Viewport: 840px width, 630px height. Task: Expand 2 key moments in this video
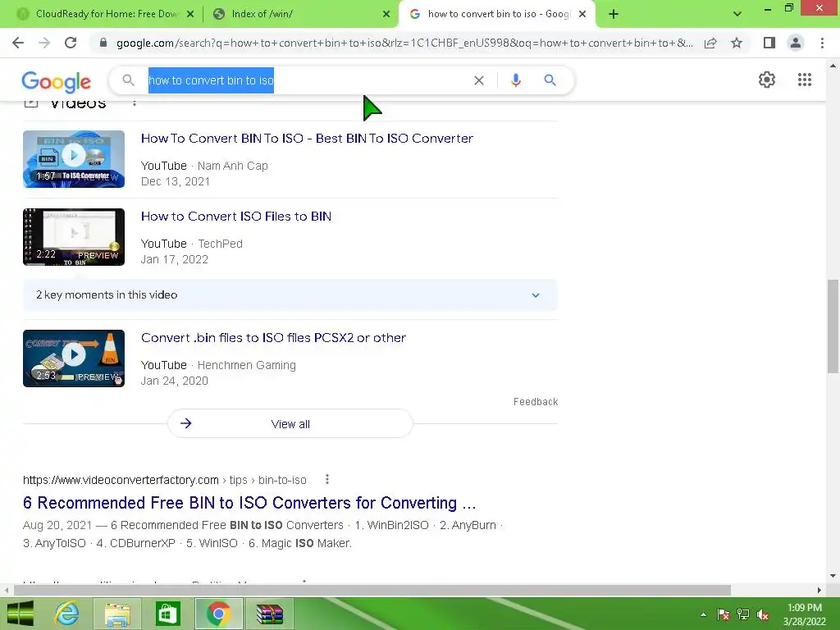pyautogui.click(x=290, y=295)
